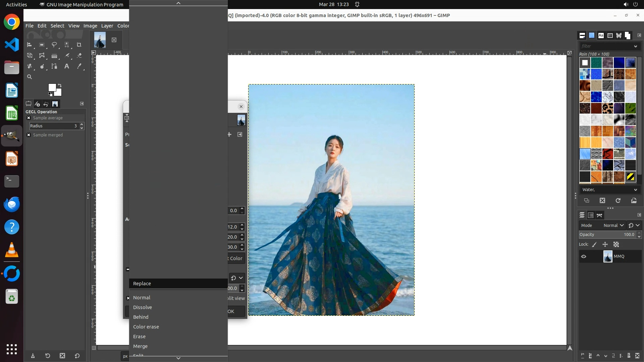The height and width of the screenshot is (362, 644).
Task: Select the Crop tool
Action: (79, 45)
